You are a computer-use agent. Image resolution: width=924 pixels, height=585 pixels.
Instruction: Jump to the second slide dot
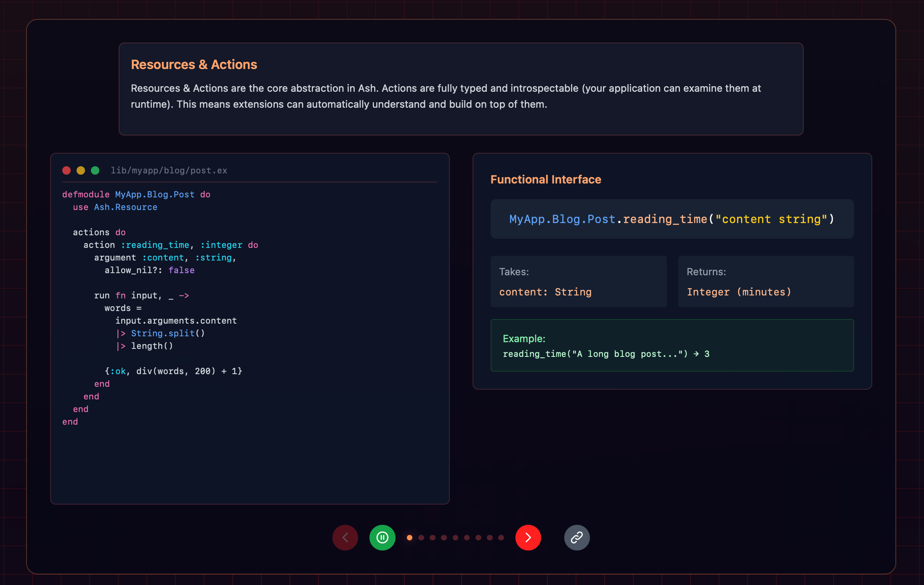point(421,537)
